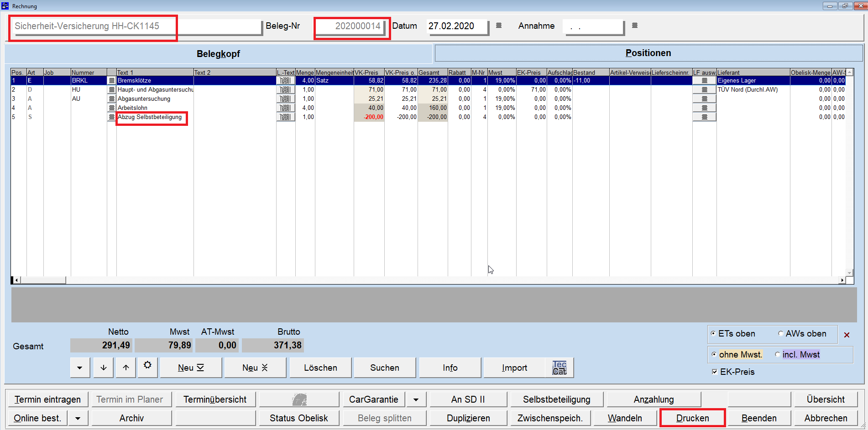868x430 pixels.
Task: Switch to the Positionen tab
Action: click(x=648, y=53)
